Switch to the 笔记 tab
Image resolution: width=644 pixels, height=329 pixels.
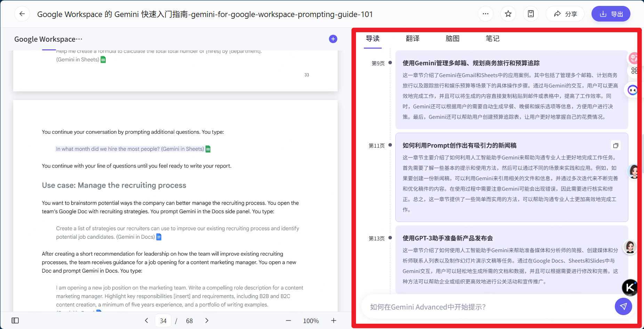coord(493,39)
